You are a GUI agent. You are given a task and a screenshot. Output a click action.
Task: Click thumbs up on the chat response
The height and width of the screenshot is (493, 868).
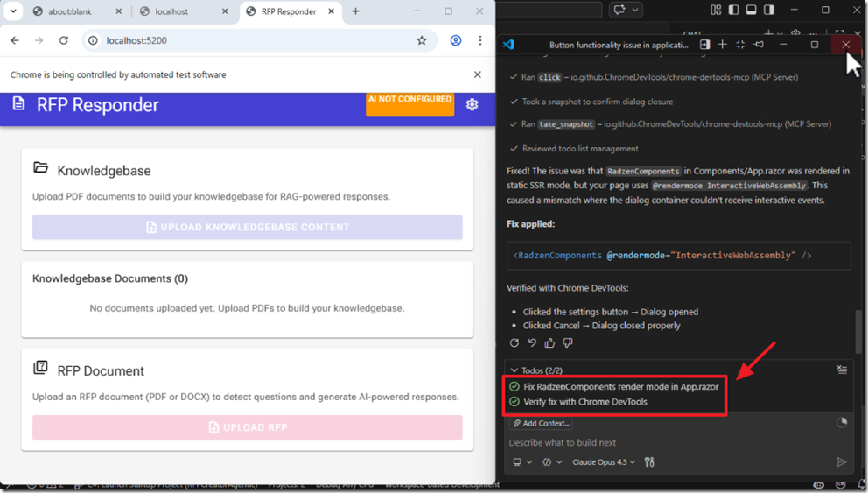point(549,343)
